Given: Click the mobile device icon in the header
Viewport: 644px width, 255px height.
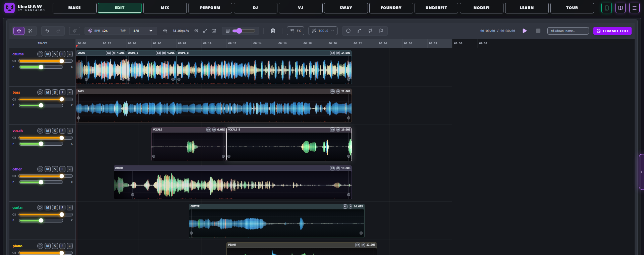Looking at the screenshot, I should pos(606,8).
